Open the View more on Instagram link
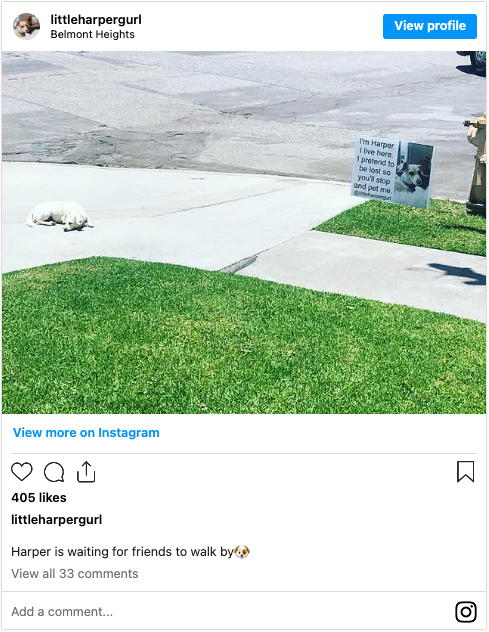489x632 pixels. 86,432
